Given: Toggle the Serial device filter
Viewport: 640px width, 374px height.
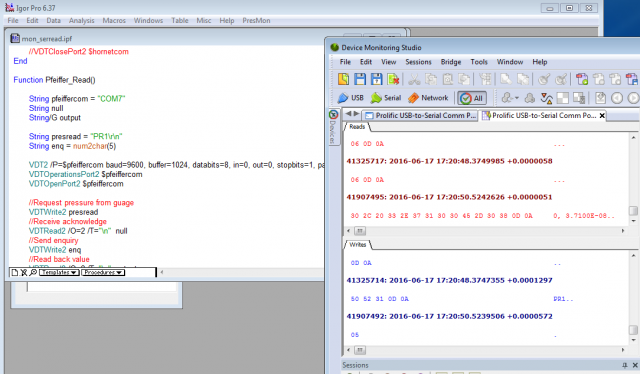Looking at the screenshot, I should click(386, 98).
